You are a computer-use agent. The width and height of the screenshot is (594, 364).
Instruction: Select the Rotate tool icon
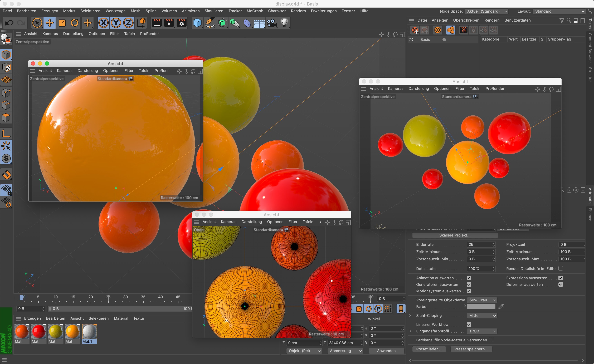point(75,23)
